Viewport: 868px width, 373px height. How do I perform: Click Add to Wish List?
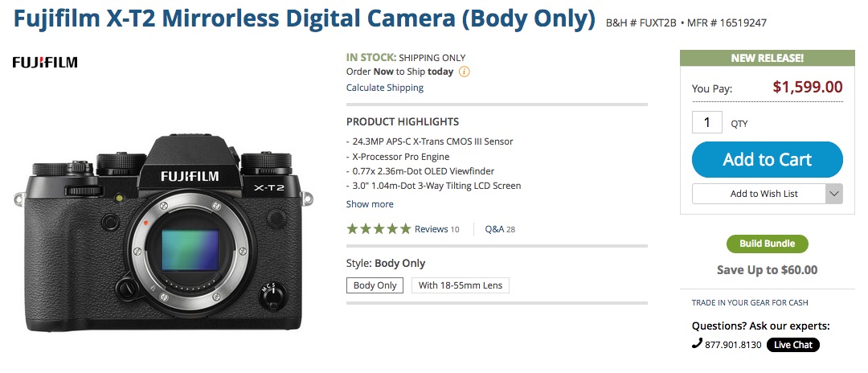click(759, 194)
